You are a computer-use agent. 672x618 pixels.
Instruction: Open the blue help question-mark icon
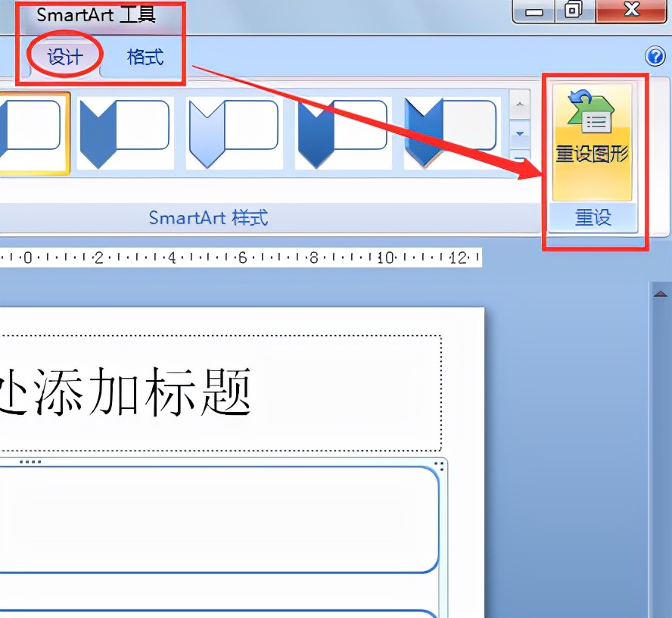click(x=655, y=56)
